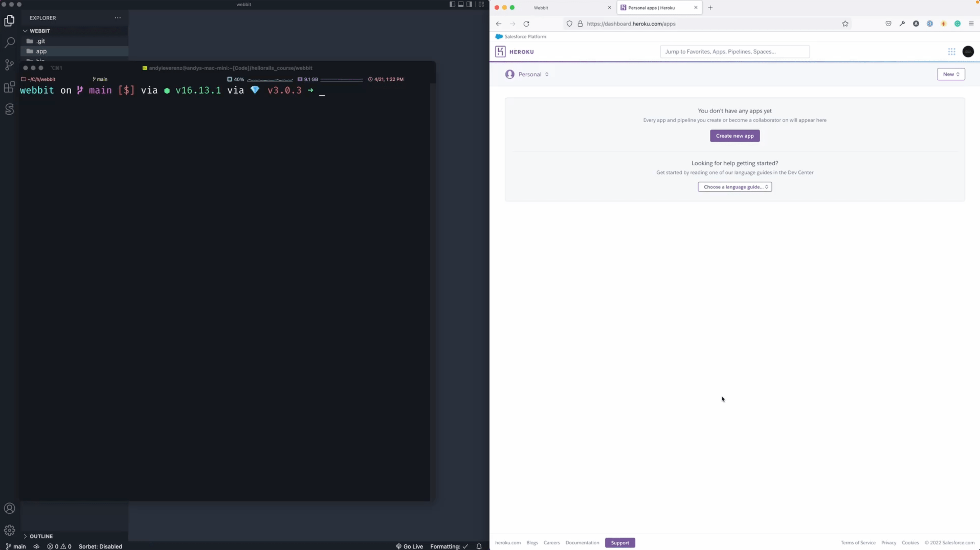The width and height of the screenshot is (980, 550).
Task: Click 9.1 GB memory indicator in terminal
Action: [x=308, y=79]
